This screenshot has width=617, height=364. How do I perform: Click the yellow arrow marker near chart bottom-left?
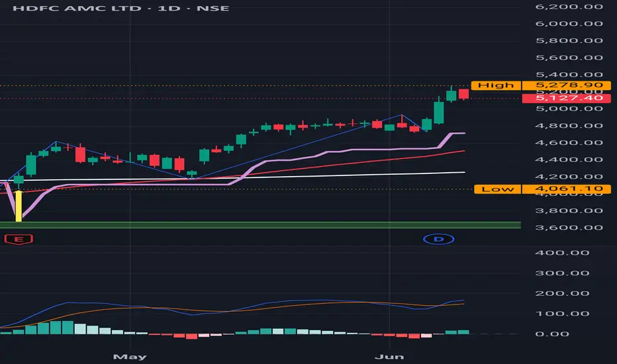[19, 206]
